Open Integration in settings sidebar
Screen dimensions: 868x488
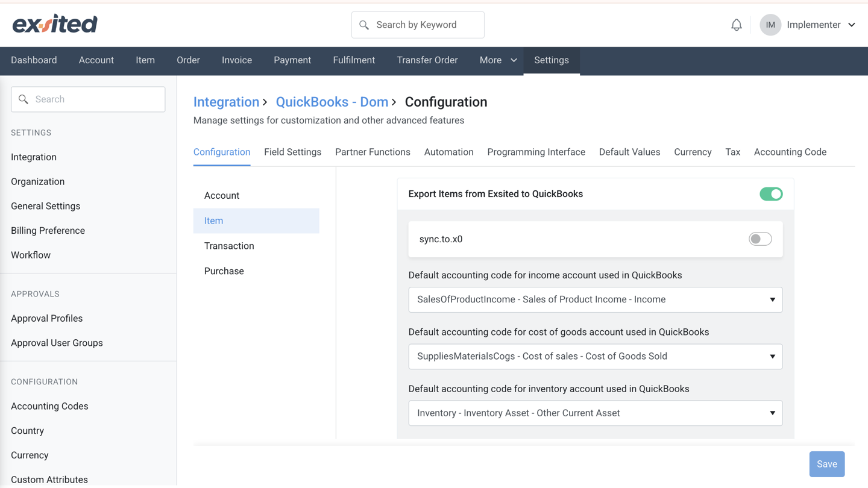pos(34,157)
